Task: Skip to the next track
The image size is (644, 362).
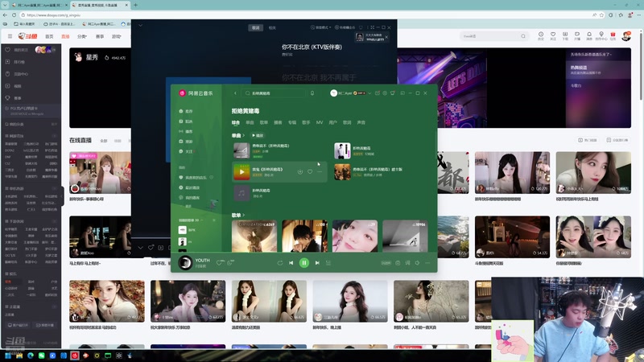Action: click(x=317, y=263)
